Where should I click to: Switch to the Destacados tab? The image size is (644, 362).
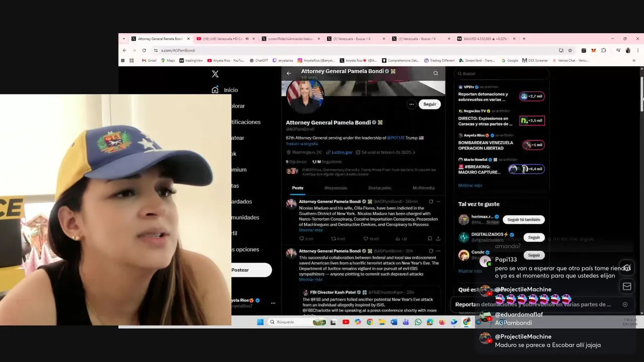(380, 188)
